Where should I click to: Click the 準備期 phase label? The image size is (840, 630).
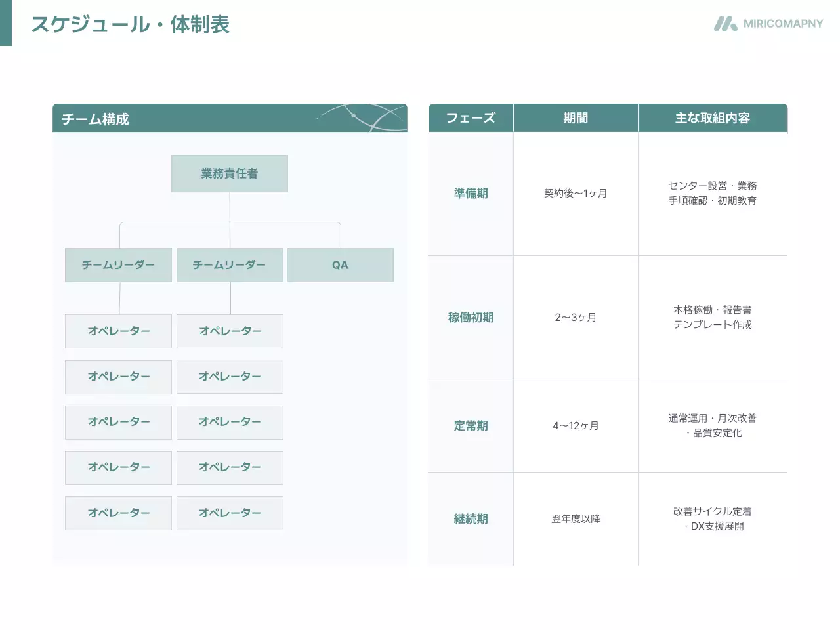(470, 193)
